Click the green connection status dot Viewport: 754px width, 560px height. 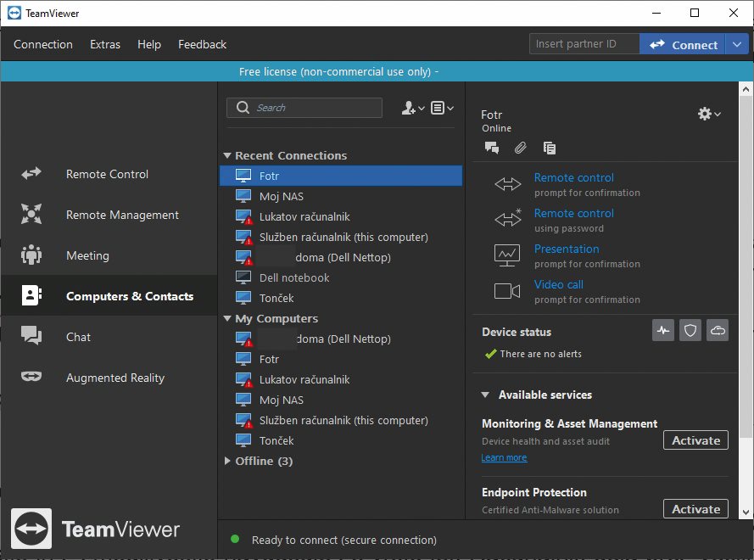(x=235, y=539)
